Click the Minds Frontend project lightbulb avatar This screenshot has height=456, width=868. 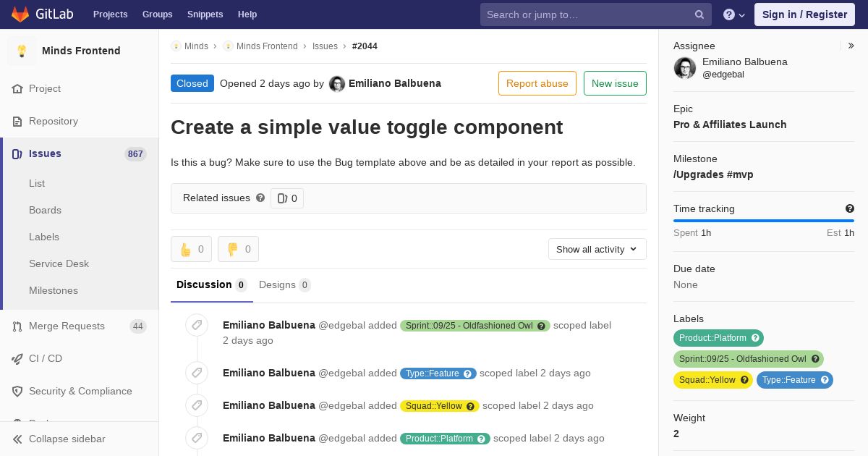[x=22, y=51]
